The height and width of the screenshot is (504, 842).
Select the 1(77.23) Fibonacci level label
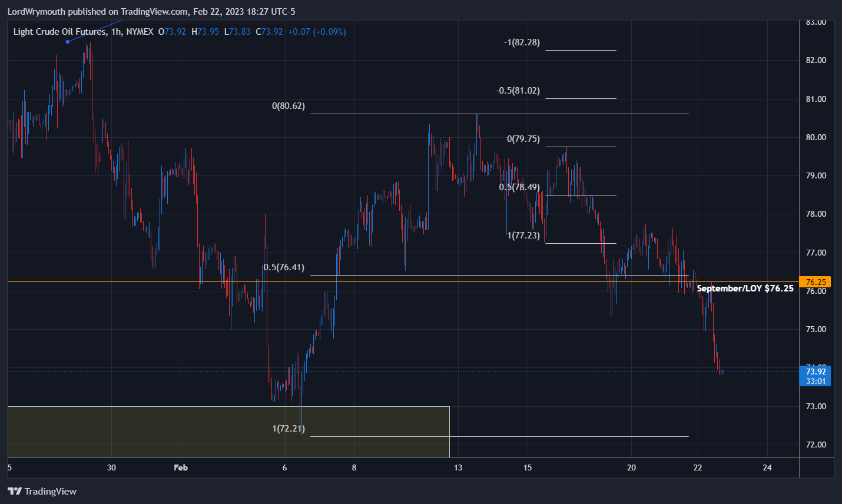tap(523, 236)
